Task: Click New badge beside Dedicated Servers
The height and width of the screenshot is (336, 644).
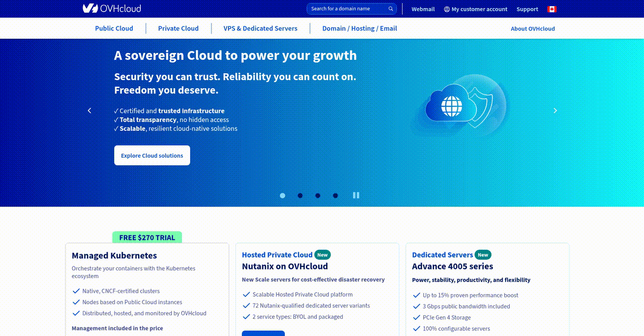Action: point(483,255)
